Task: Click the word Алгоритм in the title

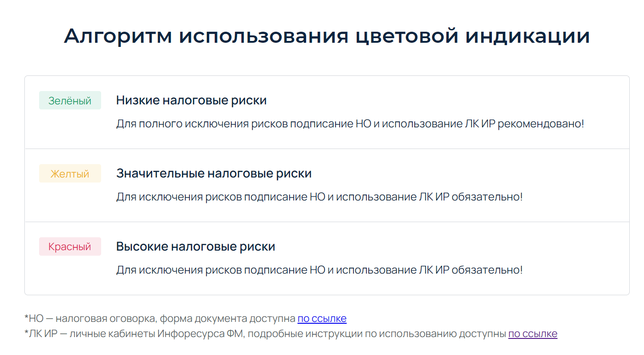Action: pos(117,36)
